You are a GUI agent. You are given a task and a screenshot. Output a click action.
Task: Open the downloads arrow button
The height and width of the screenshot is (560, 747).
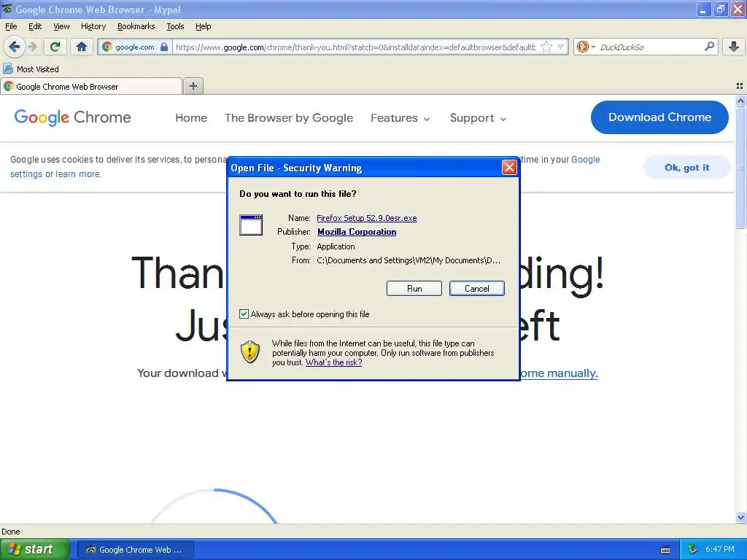(x=734, y=47)
